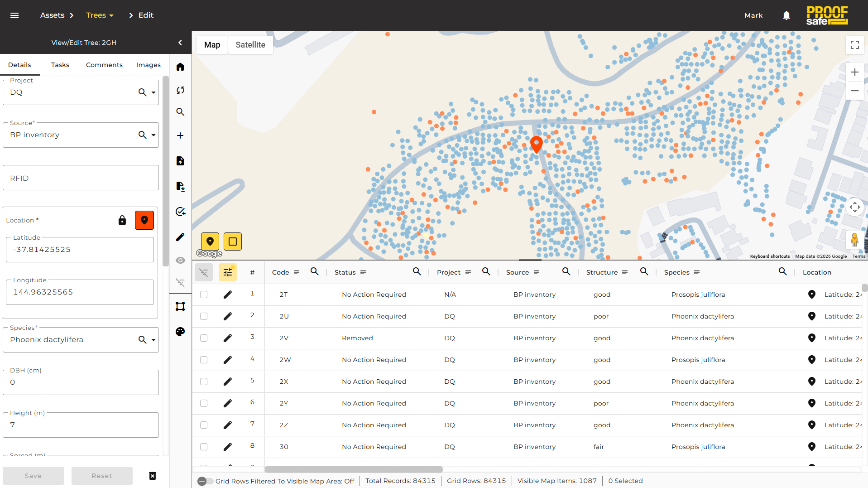
Task: Click the eye visibility toggle in the sidebar
Action: coord(180,261)
